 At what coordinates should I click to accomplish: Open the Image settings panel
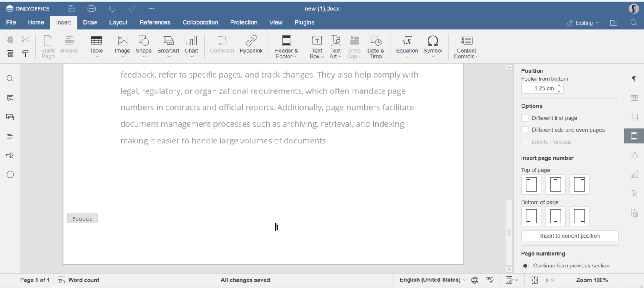(x=634, y=117)
